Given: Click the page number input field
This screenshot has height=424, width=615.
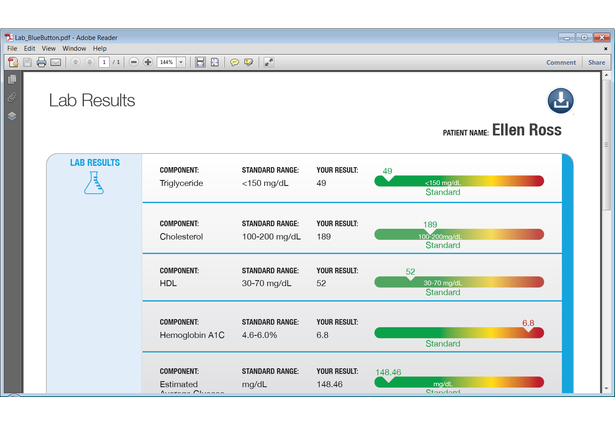Looking at the screenshot, I should point(104,62).
